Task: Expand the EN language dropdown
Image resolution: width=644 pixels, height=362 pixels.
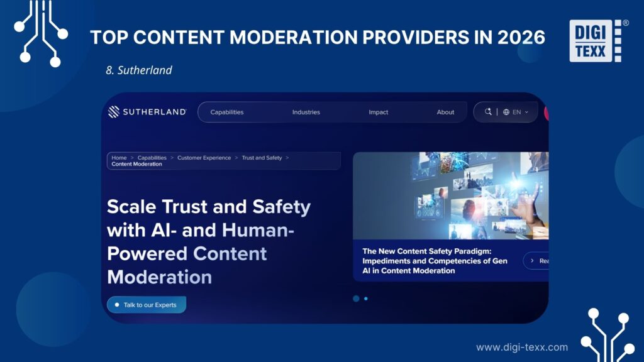Action: pos(520,112)
